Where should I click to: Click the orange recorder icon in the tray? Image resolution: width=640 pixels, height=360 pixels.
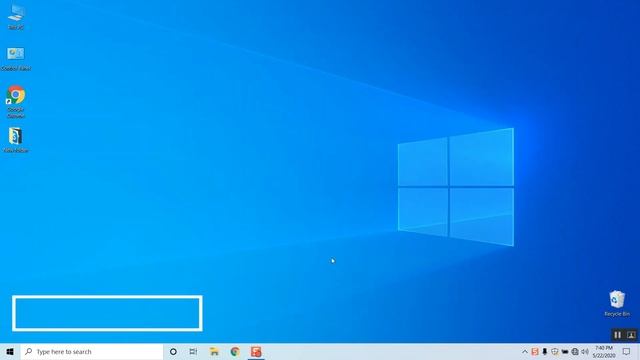coord(535,351)
